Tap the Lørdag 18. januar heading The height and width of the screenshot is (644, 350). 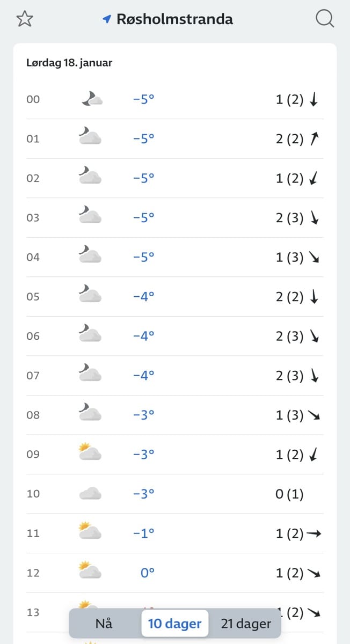[x=69, y=63]
